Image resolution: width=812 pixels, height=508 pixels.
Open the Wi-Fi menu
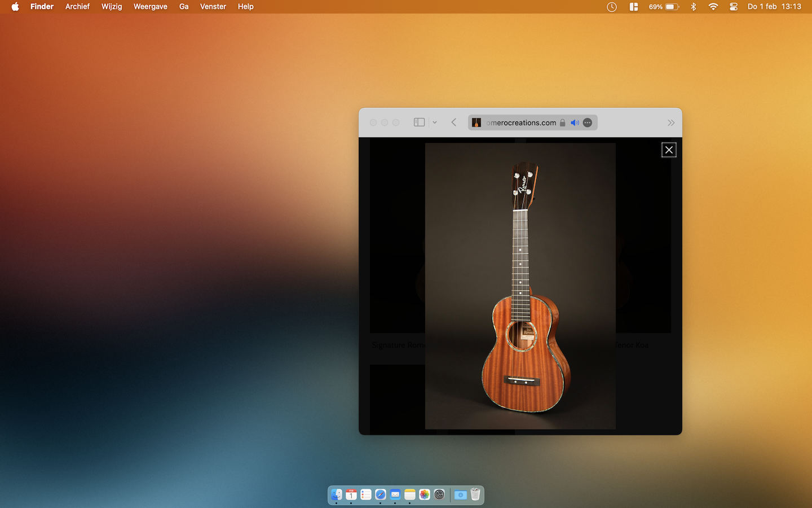tap(713, 7)
